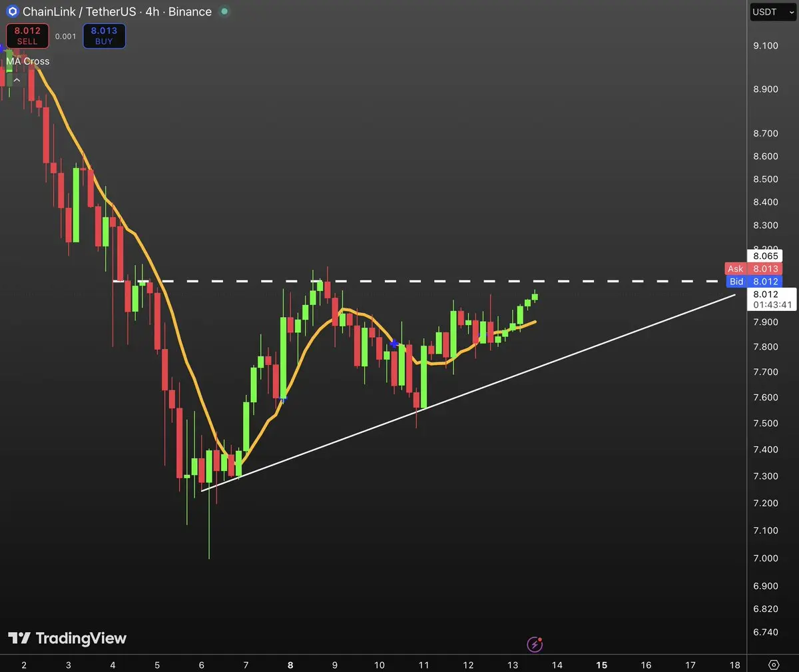Open chart settings gear icon

773,665
